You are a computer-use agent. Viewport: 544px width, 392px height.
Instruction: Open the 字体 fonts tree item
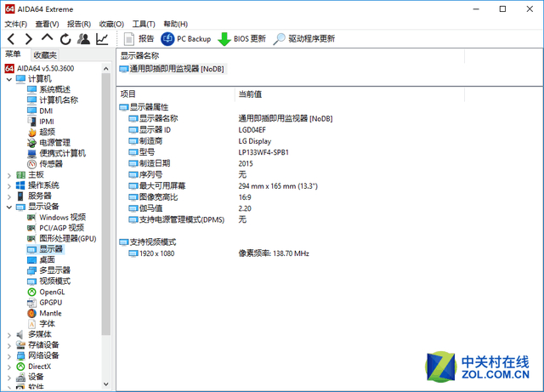[42, 324]
